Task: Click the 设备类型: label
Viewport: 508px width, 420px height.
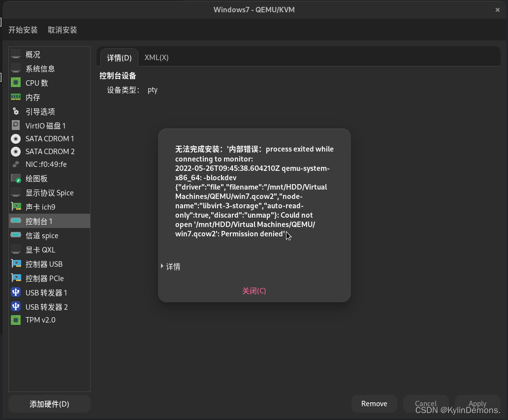Action: click(x=123, y=90)
